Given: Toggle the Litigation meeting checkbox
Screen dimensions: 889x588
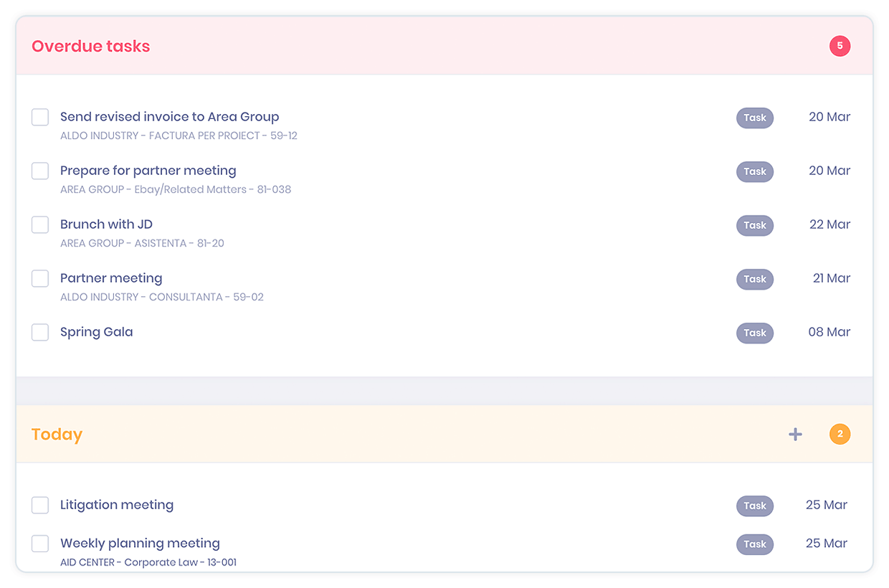Looking at the screenshot, I should tap(40, 505).
